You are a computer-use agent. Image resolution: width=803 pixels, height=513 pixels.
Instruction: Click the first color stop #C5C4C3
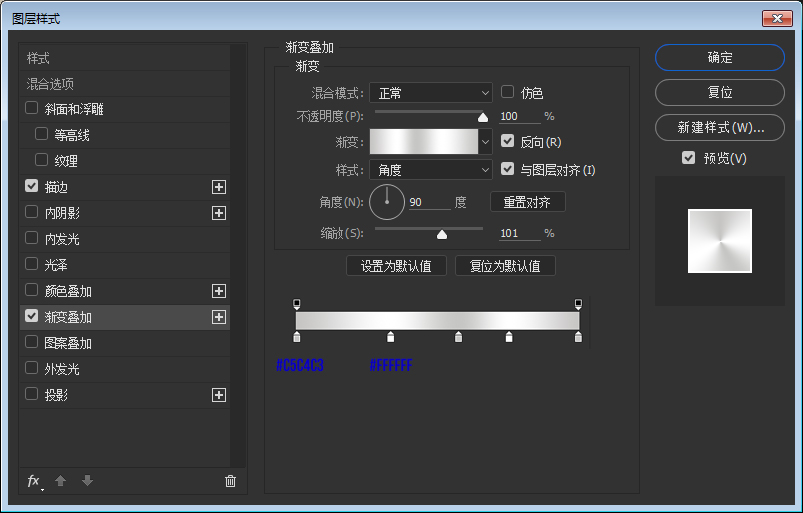[297, 336]
